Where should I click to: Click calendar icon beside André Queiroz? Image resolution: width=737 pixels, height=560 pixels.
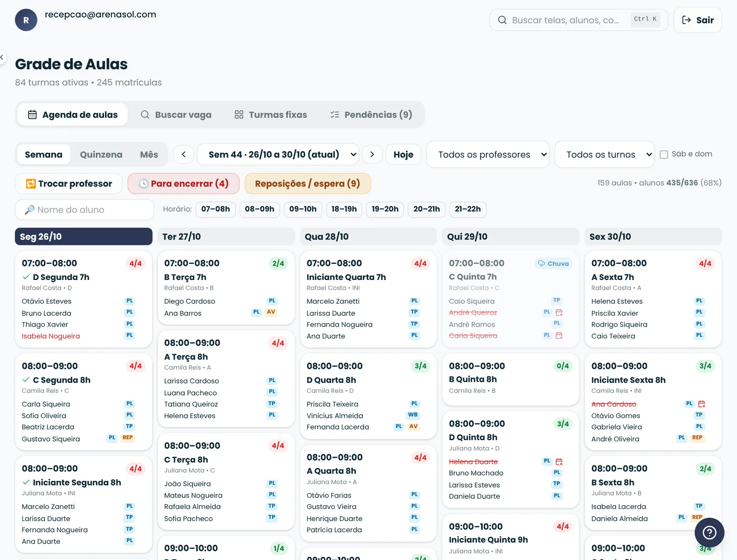click(x=559, y=312)
